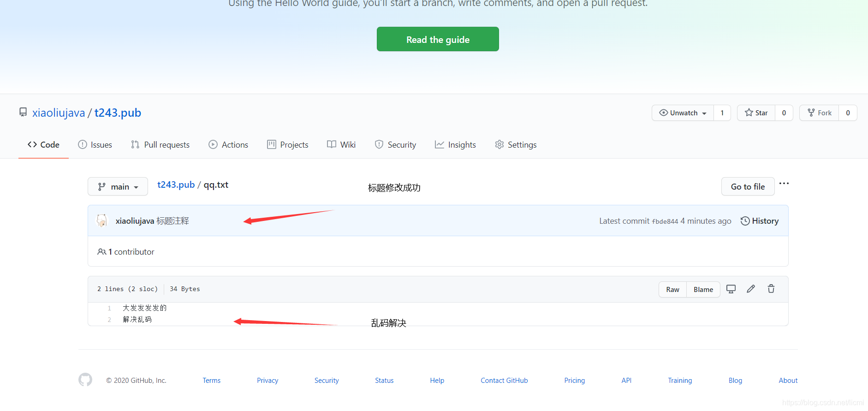
Task: Click the desktop open icon for qq.txt
Action: 731,289
